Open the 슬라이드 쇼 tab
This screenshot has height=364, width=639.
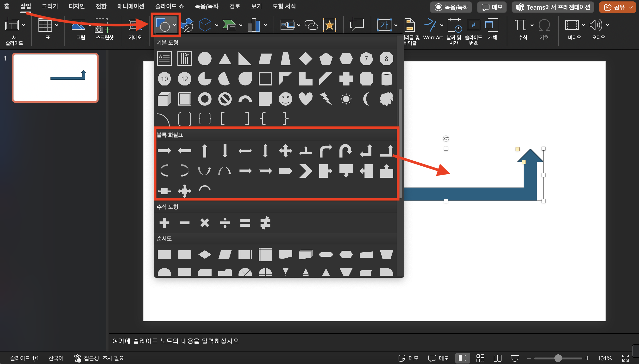(x=169, y=6)
